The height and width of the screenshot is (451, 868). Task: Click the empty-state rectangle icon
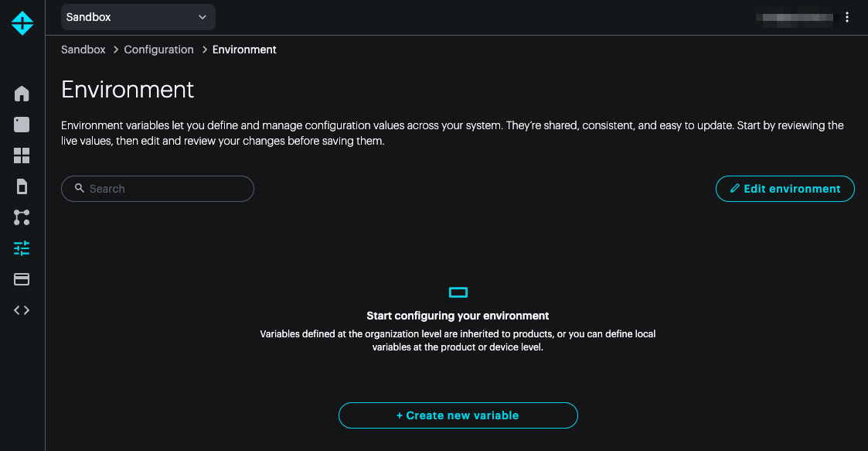point(458,292)
